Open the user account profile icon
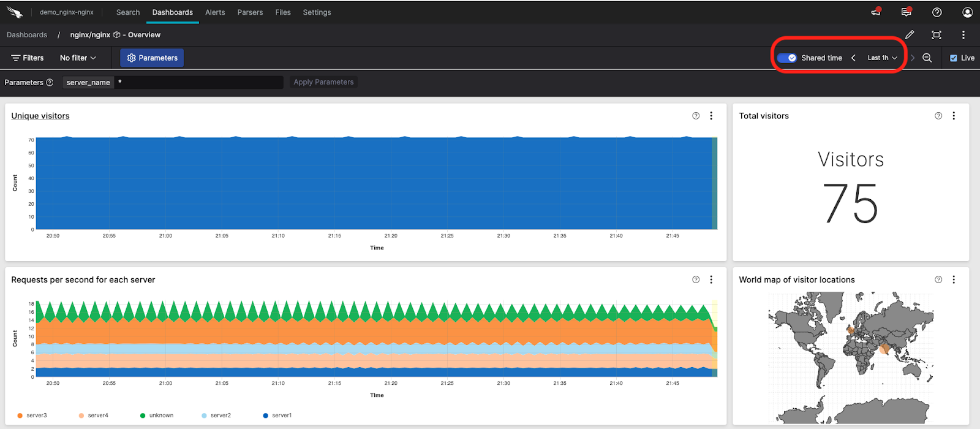The width and height of the screenshot is (980, 429). [x=967, y=12]
